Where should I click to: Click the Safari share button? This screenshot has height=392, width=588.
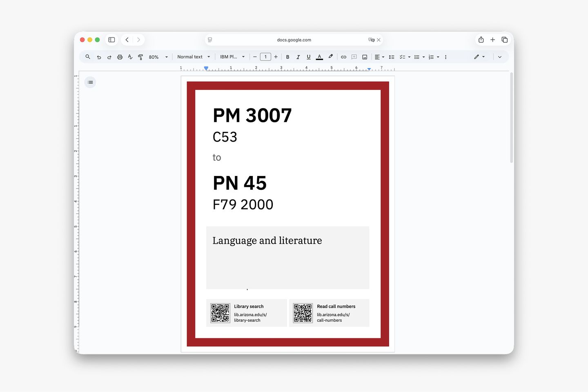[x=481, y=40]
